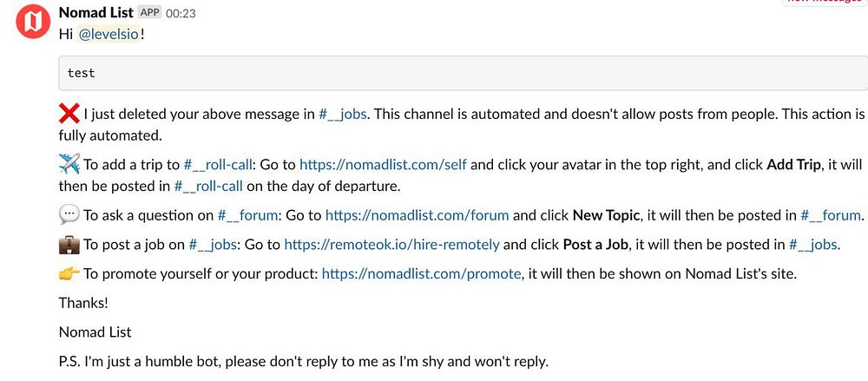The height and width of the screenshot is (381, 868).
Task: Open the #__roll-call link after "add a trip to"
Action: (216, 164)
